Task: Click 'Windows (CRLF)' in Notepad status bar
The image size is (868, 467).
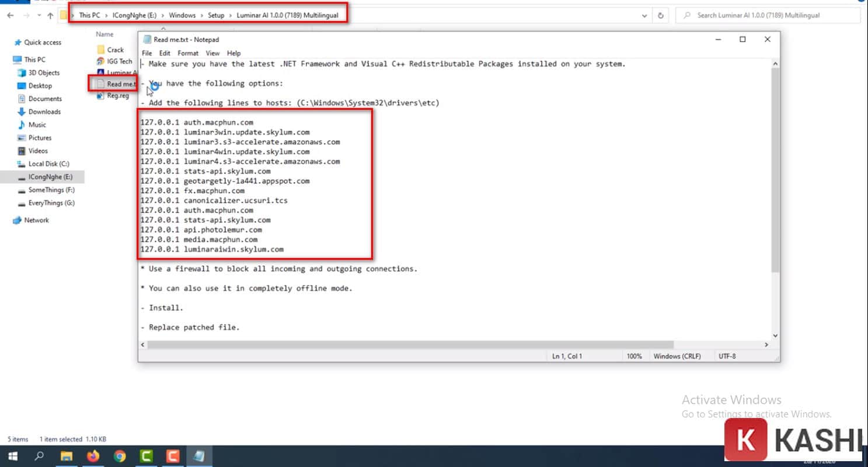Action: pos(677,356)
